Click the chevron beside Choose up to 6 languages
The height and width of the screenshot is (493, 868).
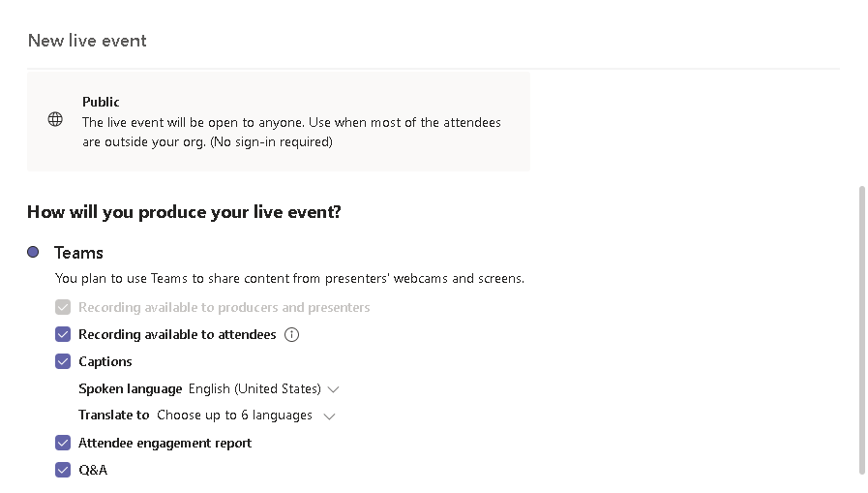pyautogui.click(x=329, y=416)
